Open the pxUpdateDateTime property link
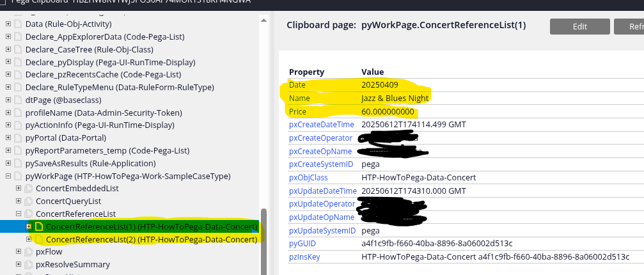The image size is (644, 275). [323, 191]
